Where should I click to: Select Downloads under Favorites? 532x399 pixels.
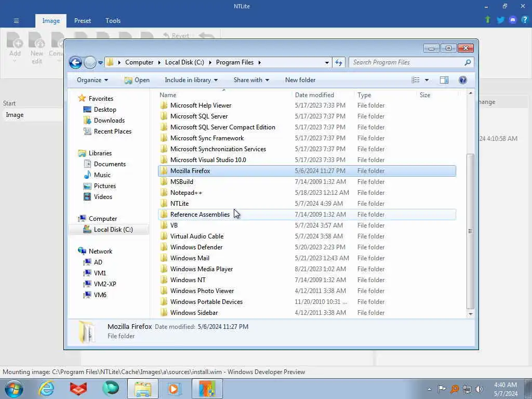click(x=109, y=121)
